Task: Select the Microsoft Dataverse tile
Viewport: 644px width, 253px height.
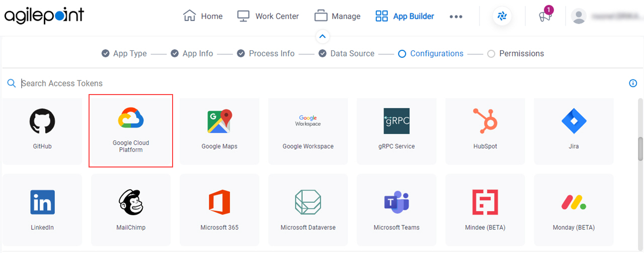Action: [x=308, y=210]
